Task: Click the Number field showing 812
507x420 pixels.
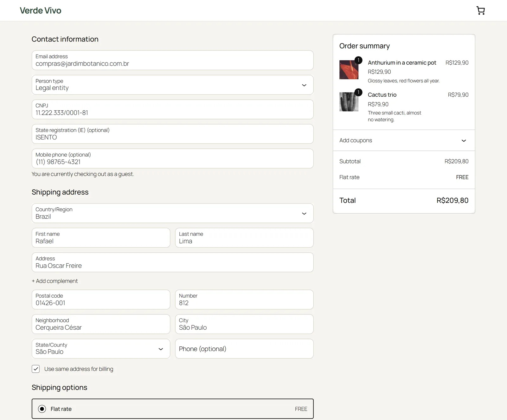Action: click(244, 300)
